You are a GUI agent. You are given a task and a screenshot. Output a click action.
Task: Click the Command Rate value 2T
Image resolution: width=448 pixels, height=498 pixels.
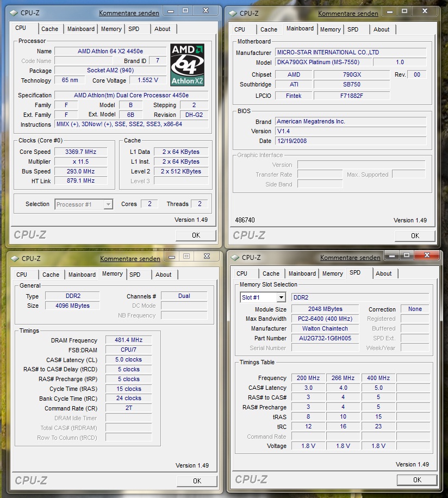pyautogui.click(x=129, y=408)
